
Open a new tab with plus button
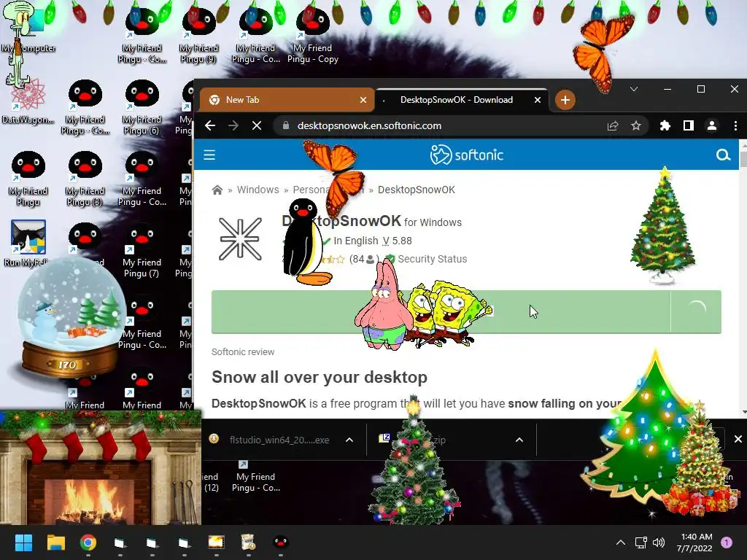tap(565, 100)
